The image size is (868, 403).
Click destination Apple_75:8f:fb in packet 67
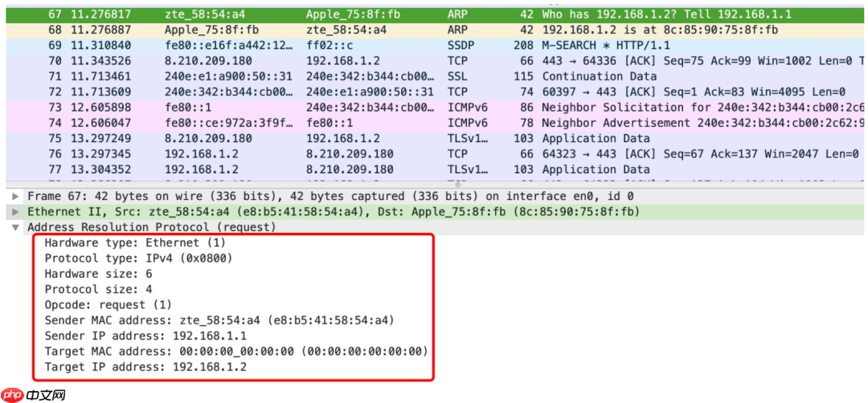click(x=353, y=14)
